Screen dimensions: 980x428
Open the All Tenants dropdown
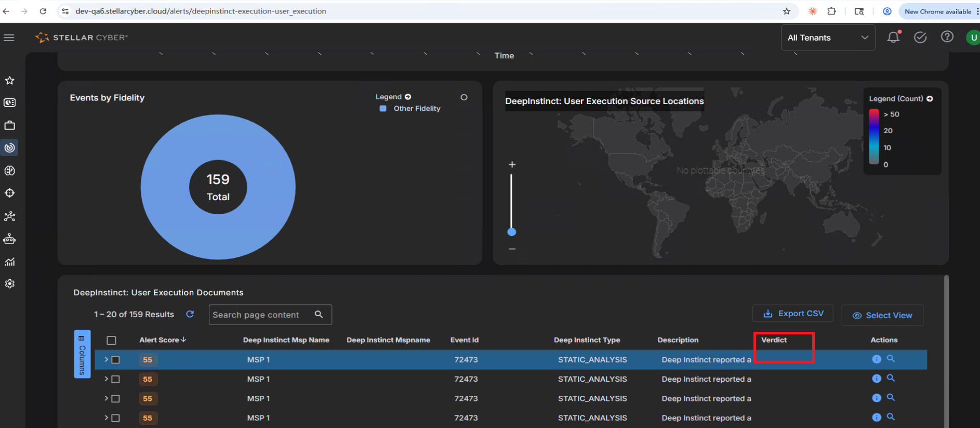[x=828, y=37]
